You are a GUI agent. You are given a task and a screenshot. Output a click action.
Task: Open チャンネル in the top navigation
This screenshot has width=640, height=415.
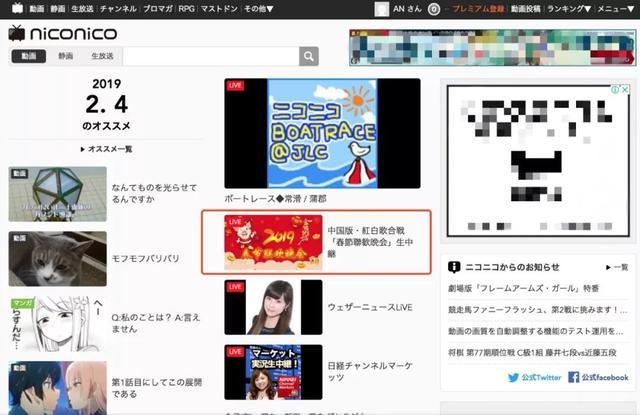click(118, 9)
